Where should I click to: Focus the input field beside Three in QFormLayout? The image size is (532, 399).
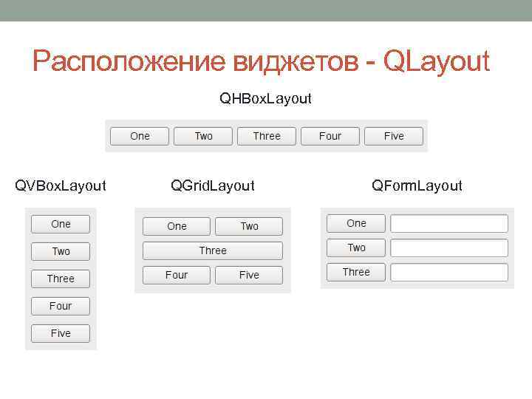coord(449,272)
